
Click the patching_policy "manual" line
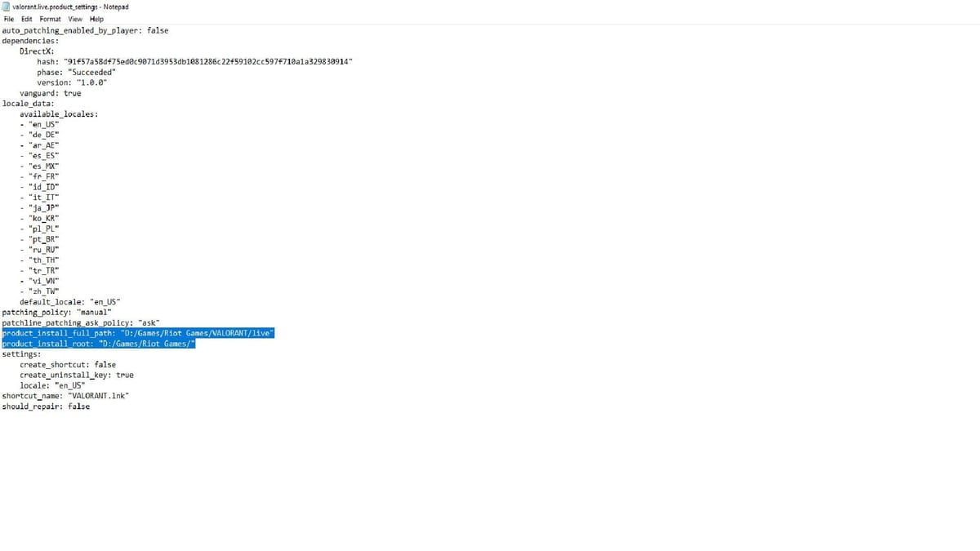point(56,312)
